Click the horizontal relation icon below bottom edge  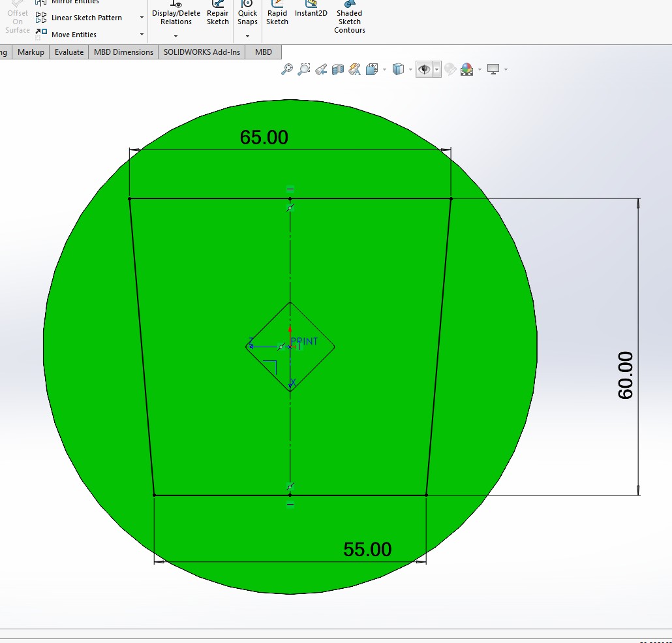point(290,505)
